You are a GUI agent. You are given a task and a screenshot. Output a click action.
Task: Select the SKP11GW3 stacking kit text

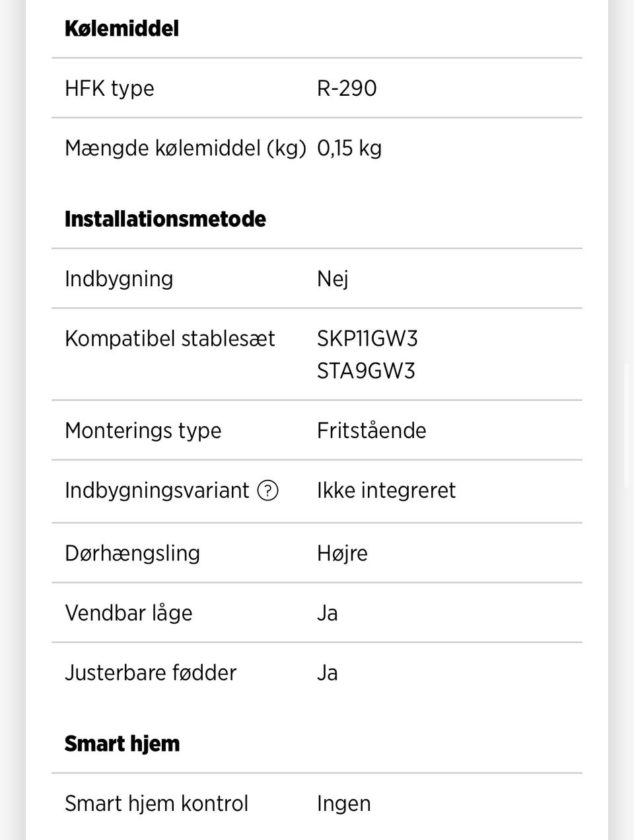tap(367, 338)
